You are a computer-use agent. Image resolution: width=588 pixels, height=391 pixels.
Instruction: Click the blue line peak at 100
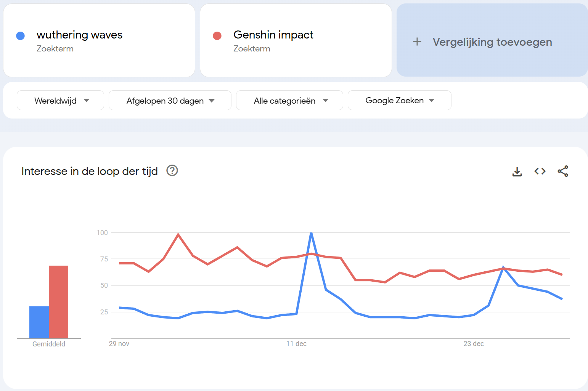312,233
